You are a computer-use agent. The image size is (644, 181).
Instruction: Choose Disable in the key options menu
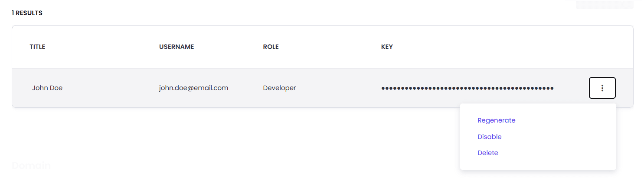click(489, 137)
